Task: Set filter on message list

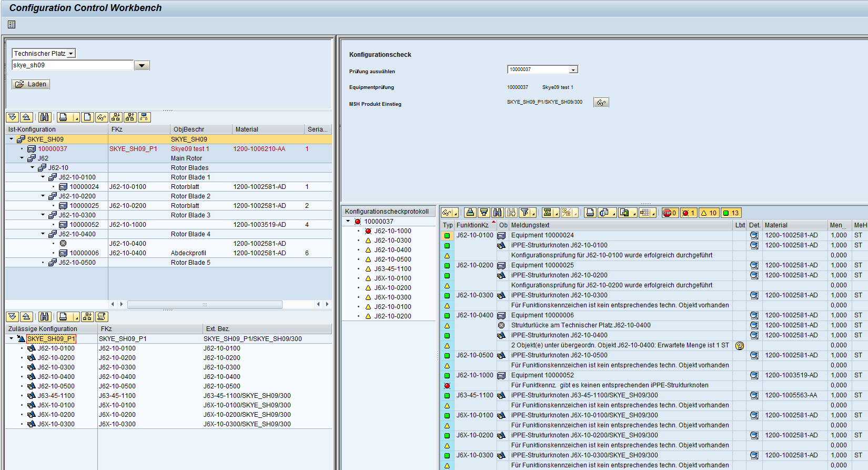Action: [x=525, y=213]
